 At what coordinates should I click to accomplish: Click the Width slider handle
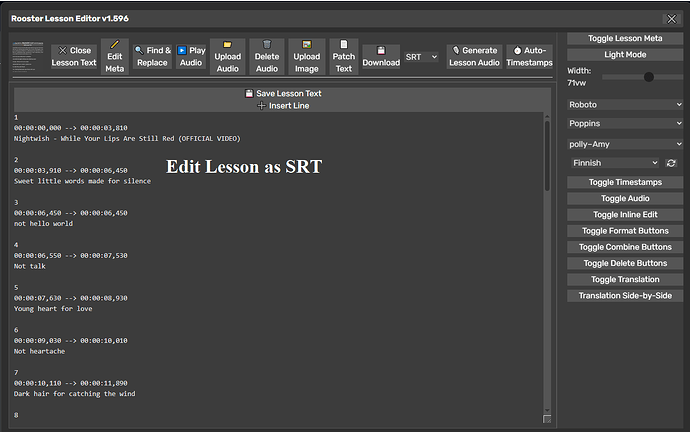tap(649, 77)
